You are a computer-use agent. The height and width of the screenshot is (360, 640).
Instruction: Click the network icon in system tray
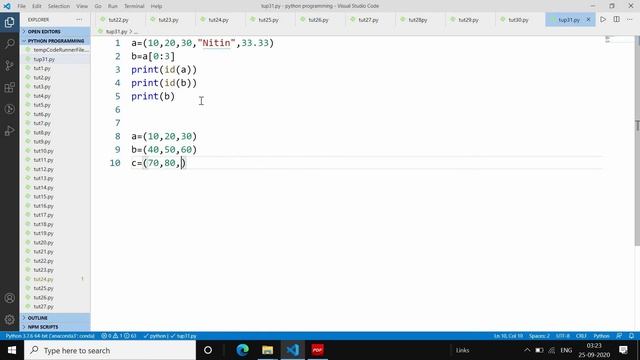(552, 350)
